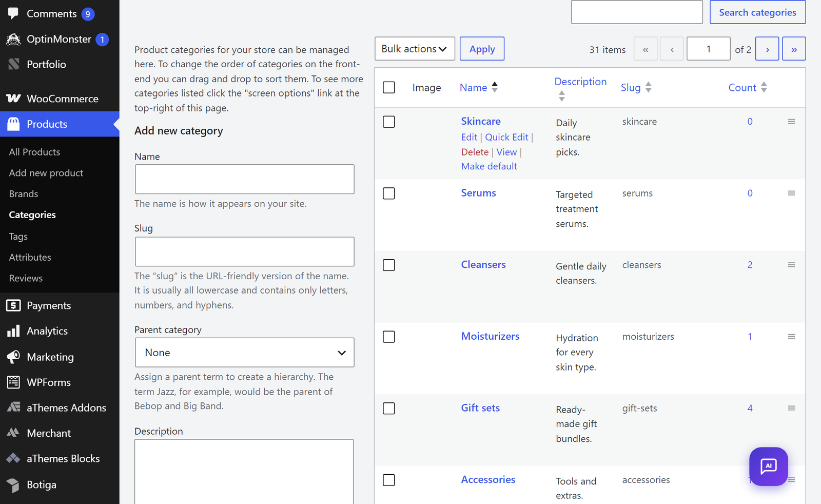Click the current page number field
Screen dimensions: 821x504
click(x=709, y=49)
